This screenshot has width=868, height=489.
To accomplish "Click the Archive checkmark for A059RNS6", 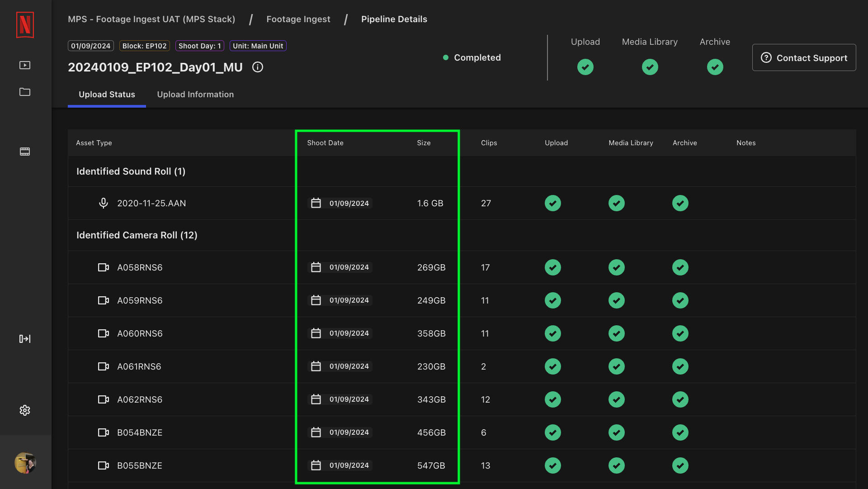I will click(680, 300).
